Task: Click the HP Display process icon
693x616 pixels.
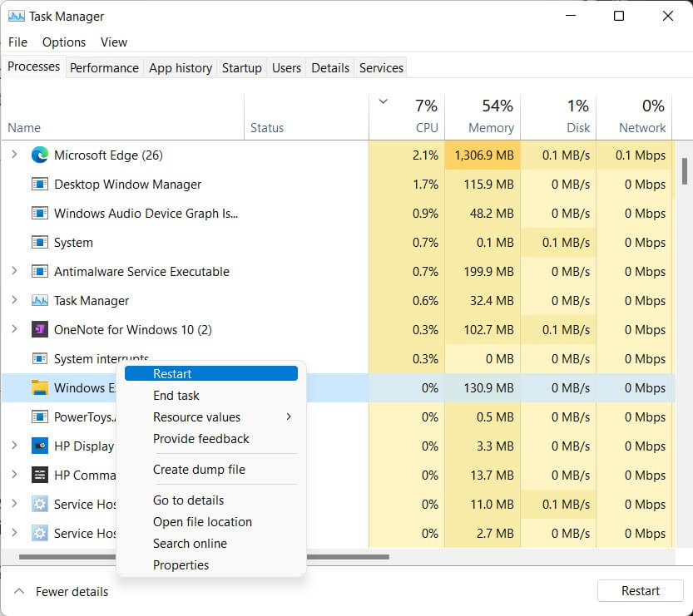Action: 40,446
